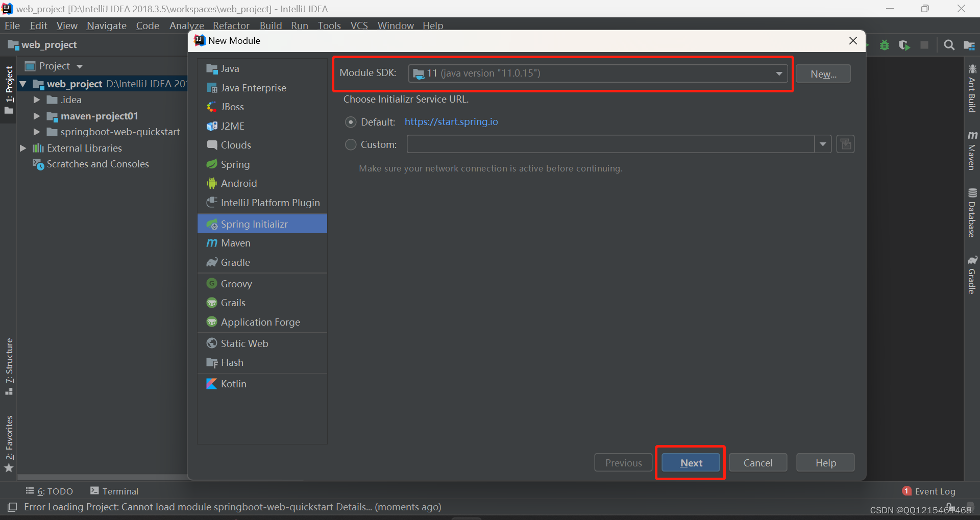Click into the Custom URL field
The image size is (980, 520).
[610, 144]
